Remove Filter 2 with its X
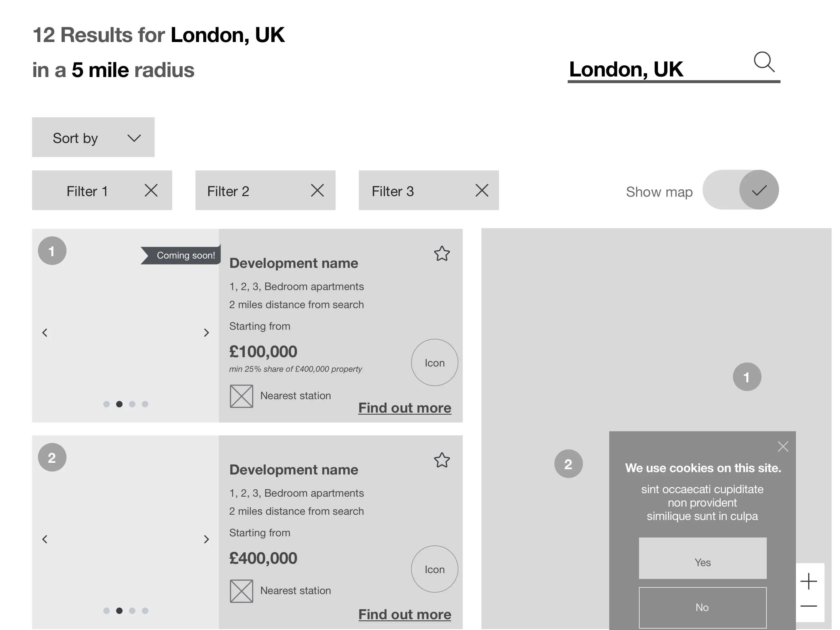 click(x=317, y=190)
